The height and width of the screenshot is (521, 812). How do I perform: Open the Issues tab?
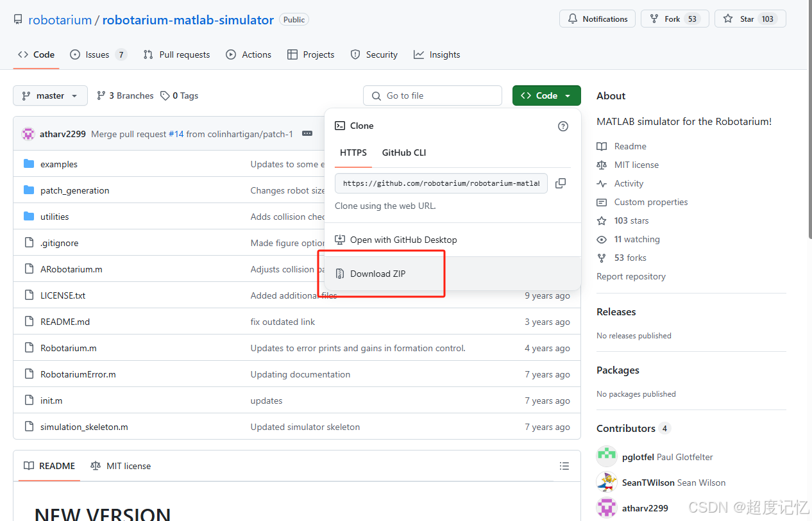point(98,54)
